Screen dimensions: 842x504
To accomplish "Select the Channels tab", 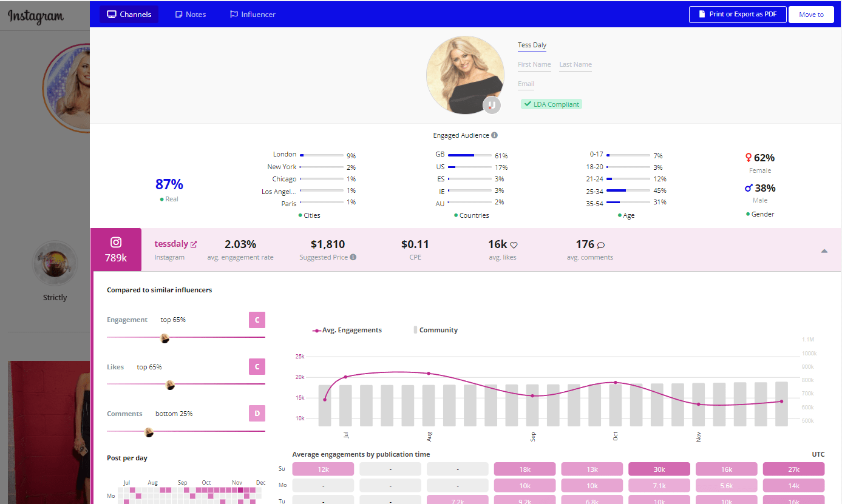I will pyautogui.click(x=129, y=13).
